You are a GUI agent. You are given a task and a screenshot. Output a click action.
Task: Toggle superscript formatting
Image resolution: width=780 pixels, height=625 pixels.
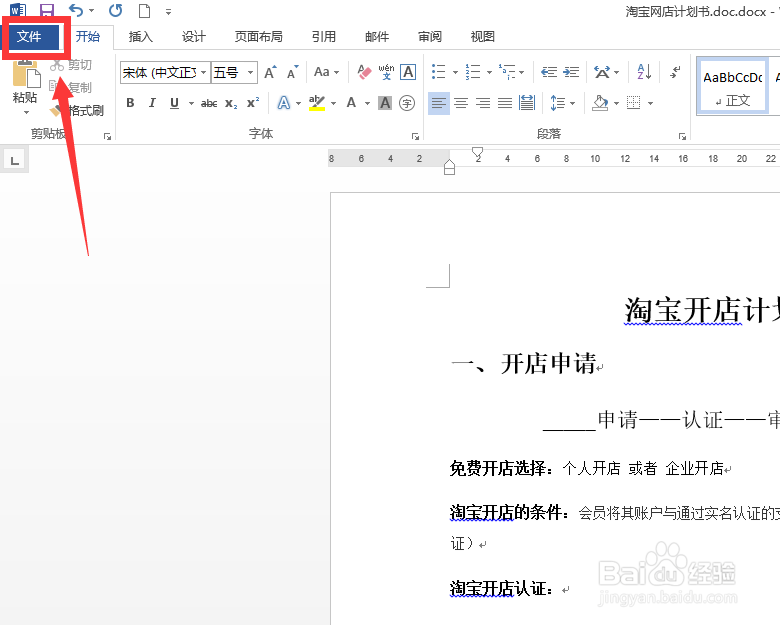tap(253, 103)
